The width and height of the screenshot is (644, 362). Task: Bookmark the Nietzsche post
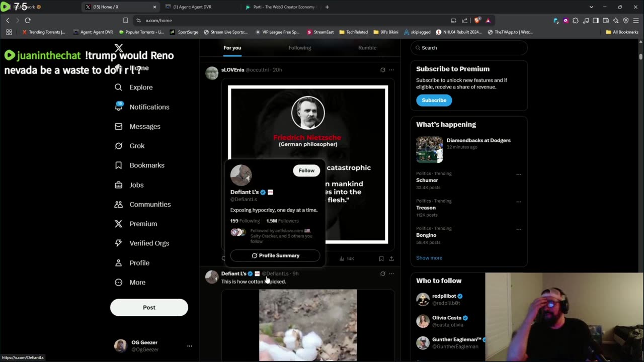[381, 258]
